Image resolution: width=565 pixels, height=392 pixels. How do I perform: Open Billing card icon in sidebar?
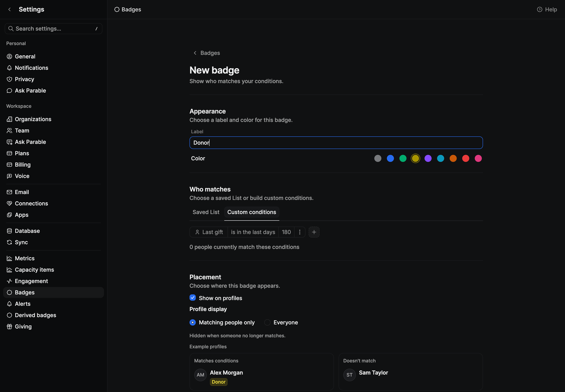9,165
